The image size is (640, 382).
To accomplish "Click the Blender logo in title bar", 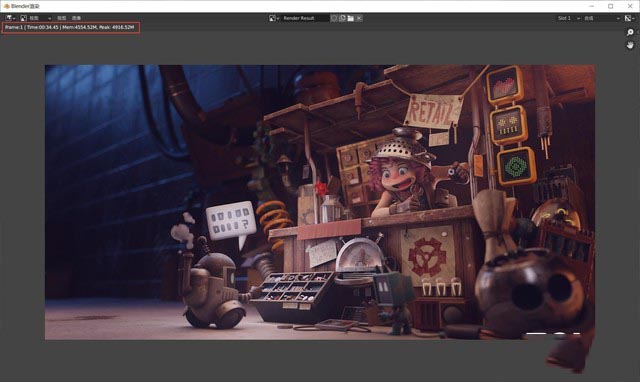I will (7, 6).
